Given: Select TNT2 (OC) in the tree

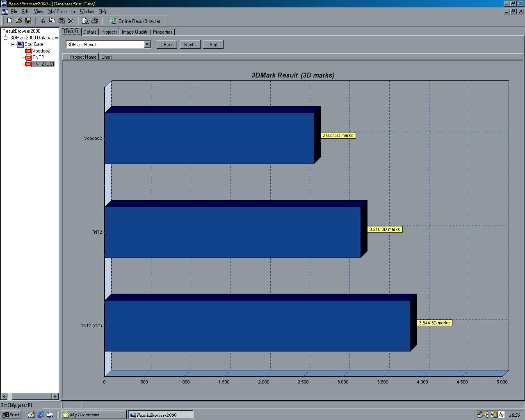Looking at the screenshot, I should [43, 64].
